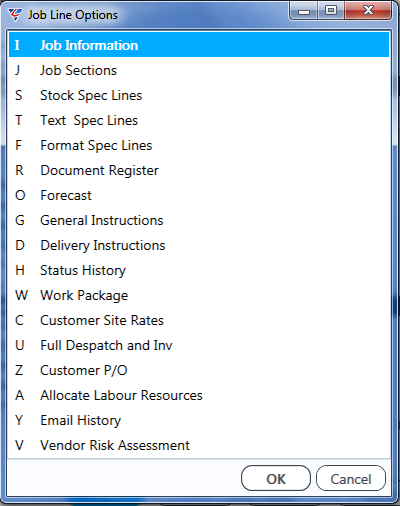Choose the Work Package option
400x506 pixels.
[x=199, y=295]
